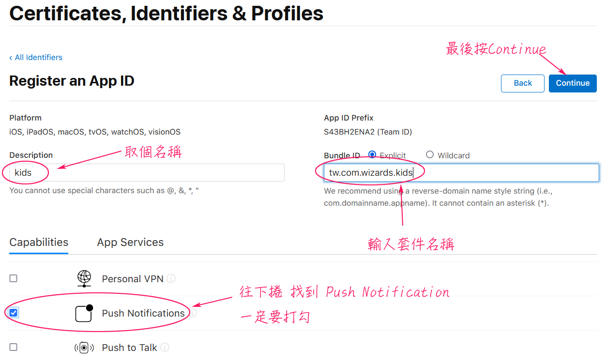Screen dimensions: 606x364
Task: Click the Push Notifications badge icon
Action: pos(84,313)
